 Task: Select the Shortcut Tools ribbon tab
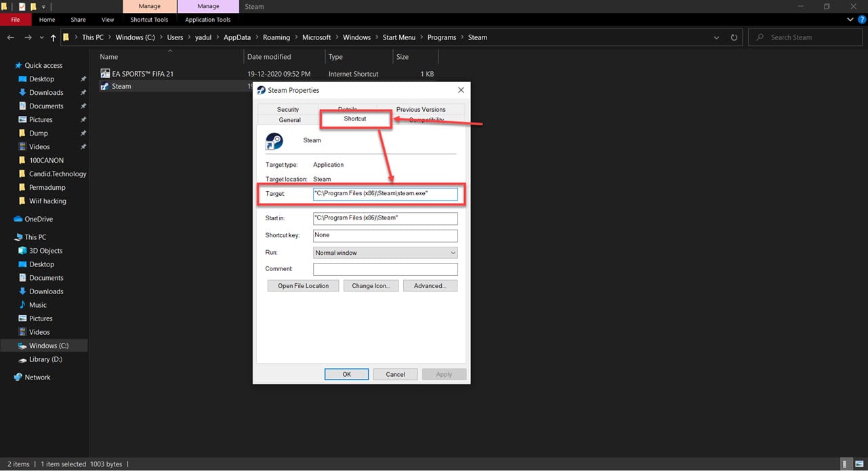[x=149, y=20]
